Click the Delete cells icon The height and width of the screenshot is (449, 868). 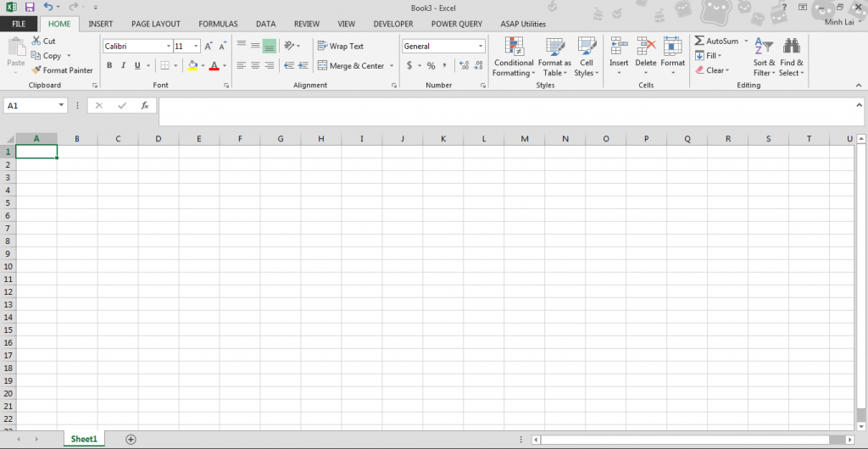(646, 47)
